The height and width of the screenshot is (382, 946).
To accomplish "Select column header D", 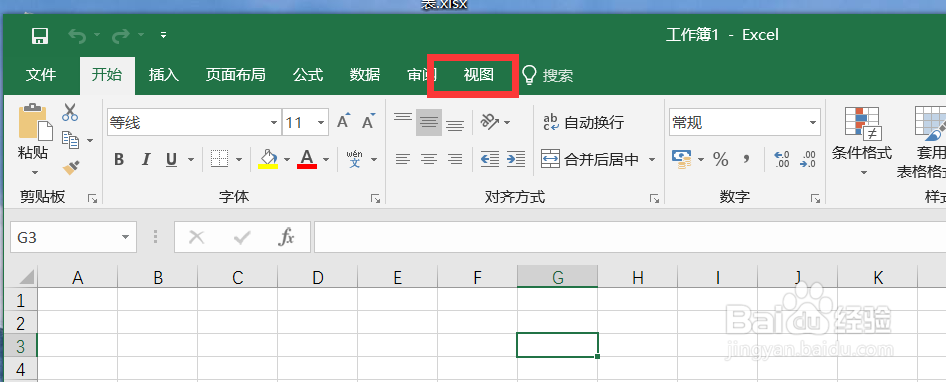I will (318, 277).
